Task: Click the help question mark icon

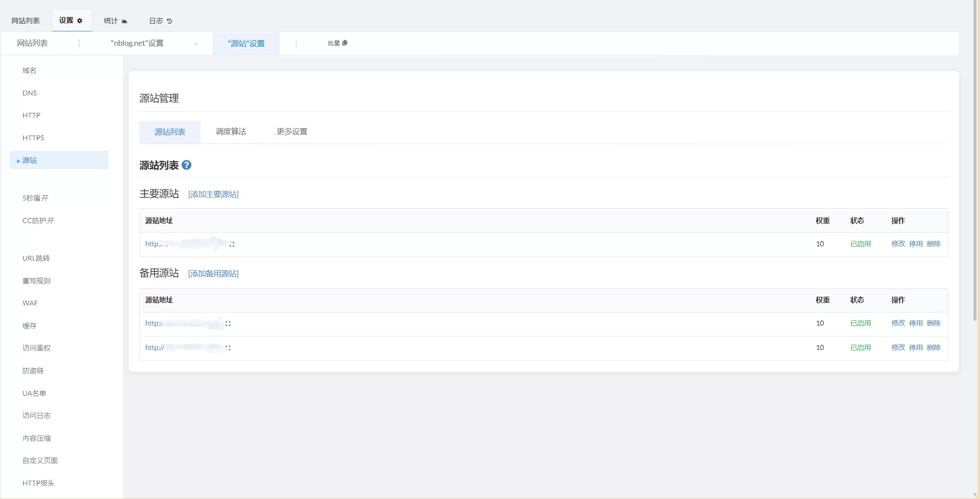Action: pyautogui.click(x=187, y=165)
